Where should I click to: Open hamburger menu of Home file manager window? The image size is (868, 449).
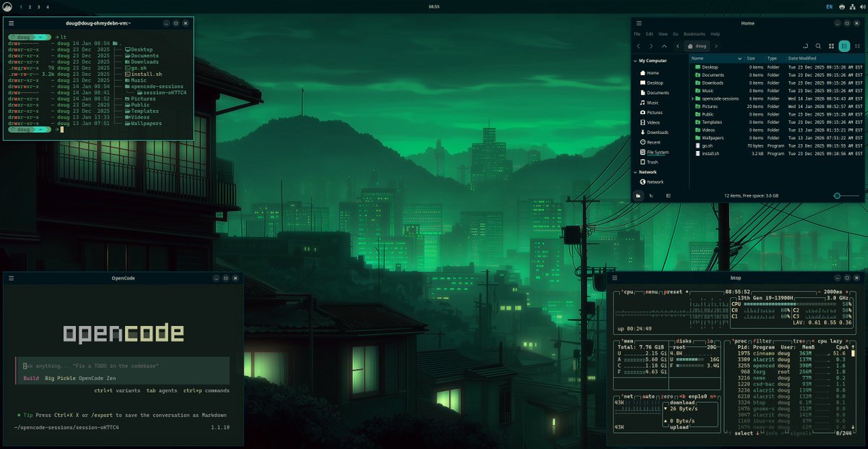click(639, 24)
